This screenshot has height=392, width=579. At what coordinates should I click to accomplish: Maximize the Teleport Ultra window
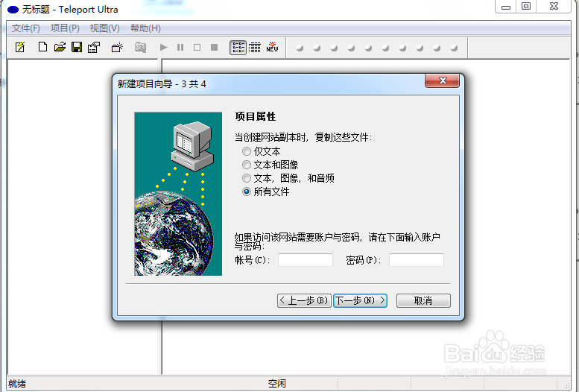pyautogui.click(x=526, y=7)
